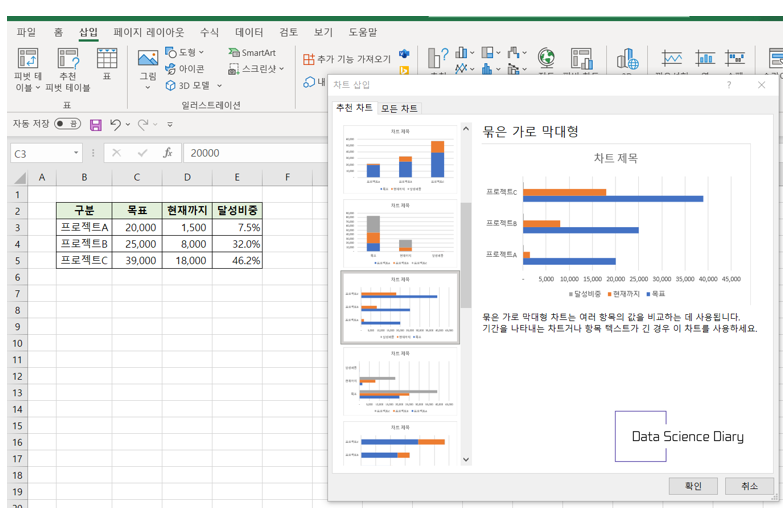Switch to the 페이지 레이아웃 tab
Screen dimensions: 783x508
[148, 32]
